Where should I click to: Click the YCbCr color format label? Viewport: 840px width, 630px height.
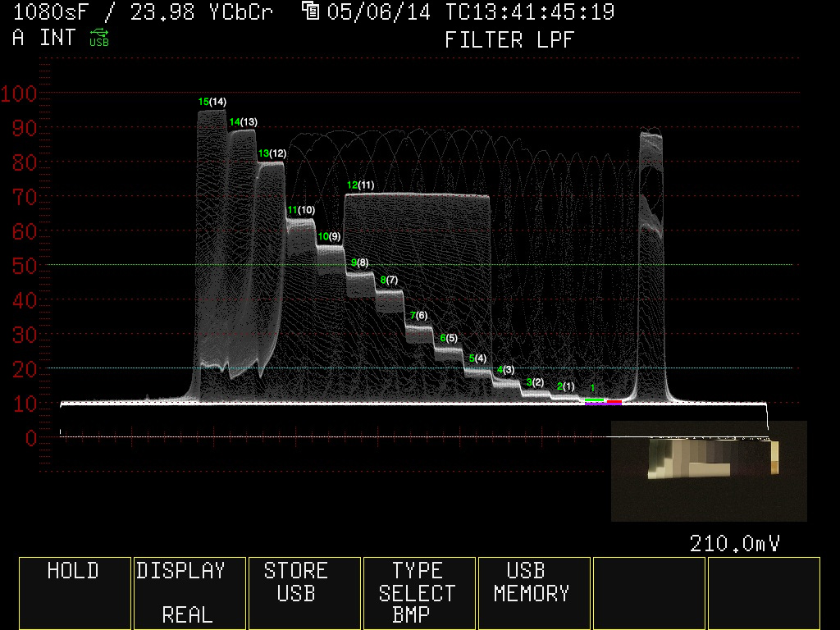coord(240,11)
